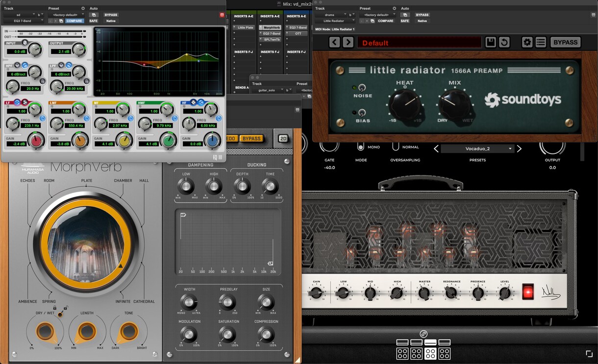This screenshot has width=598, height=364.
Task: Toggle the HPF IN button in EQ3
Action: 43,81
